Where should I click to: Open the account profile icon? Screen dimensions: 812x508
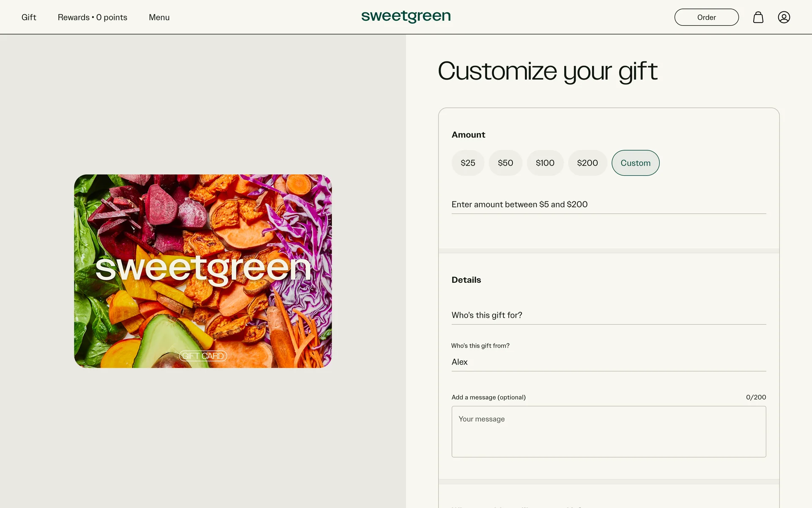tap(784, 17)
